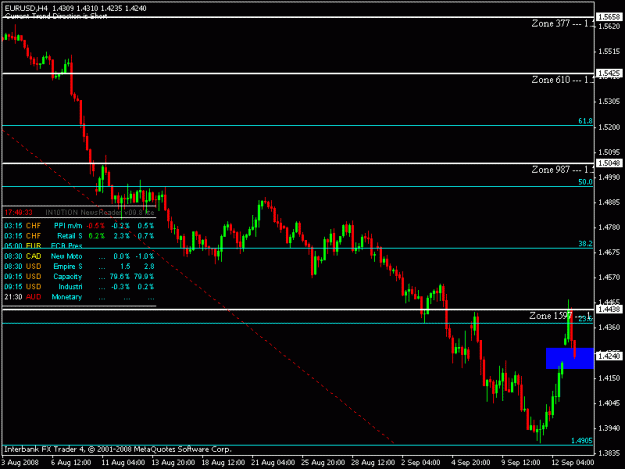
Task: Click the '18 Aug 12:00' time label
Action: (223, 463)
